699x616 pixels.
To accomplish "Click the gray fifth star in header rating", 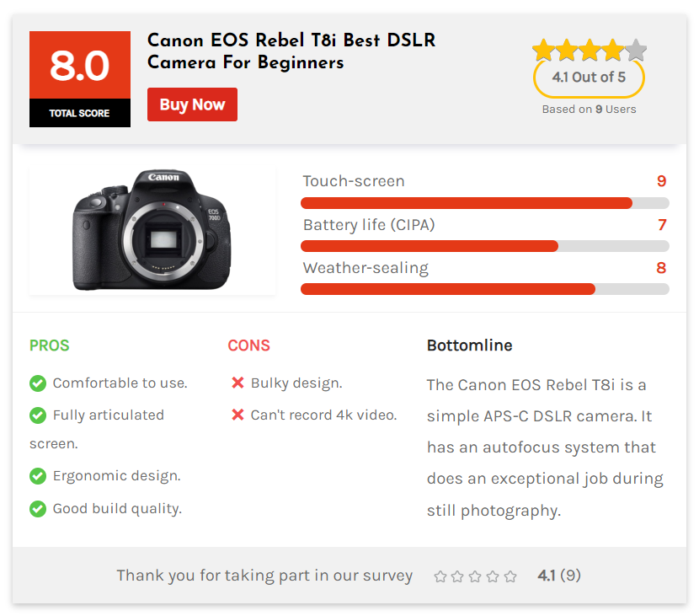I will coord(636,51).
